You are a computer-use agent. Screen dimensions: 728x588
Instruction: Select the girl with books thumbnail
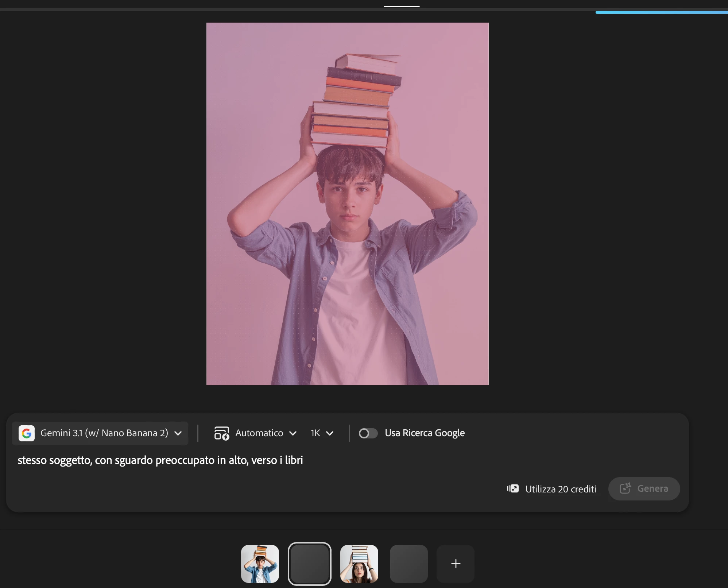click(359, 564)
